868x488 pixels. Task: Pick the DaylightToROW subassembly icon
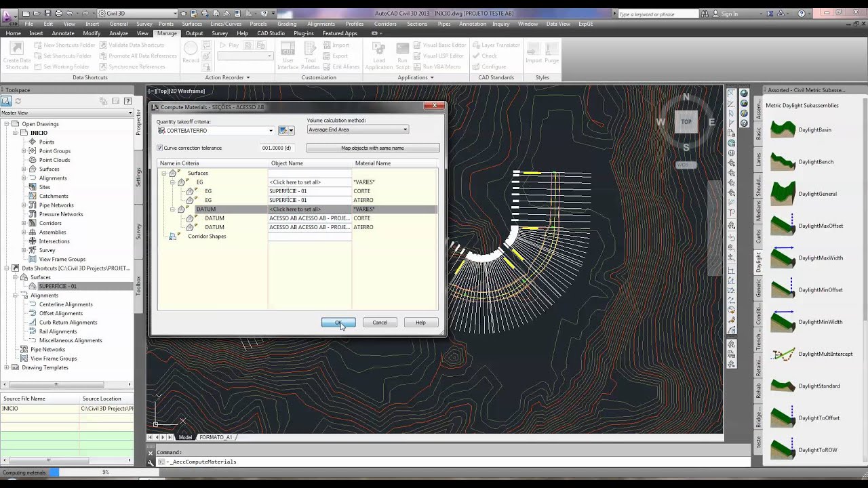[x=783, y=450]
